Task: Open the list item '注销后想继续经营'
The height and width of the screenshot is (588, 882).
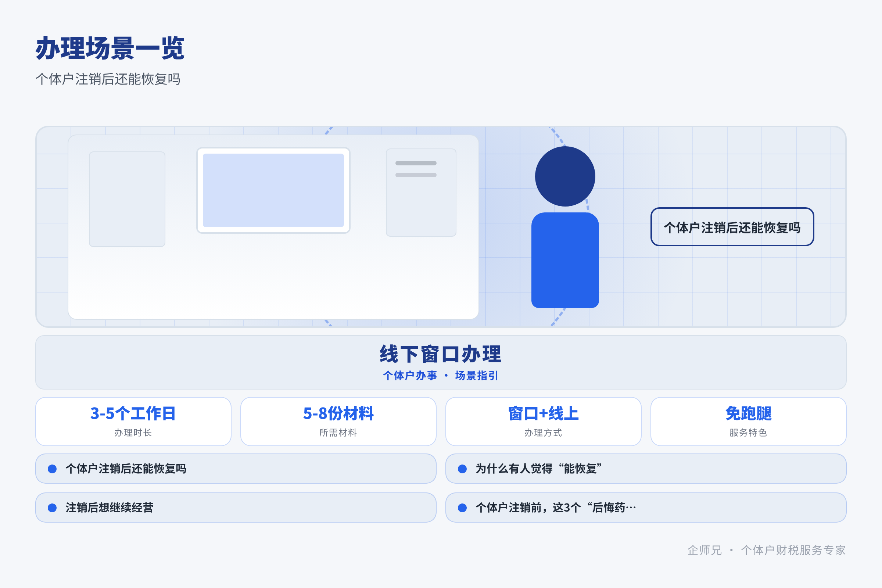Action: [236, 508]
